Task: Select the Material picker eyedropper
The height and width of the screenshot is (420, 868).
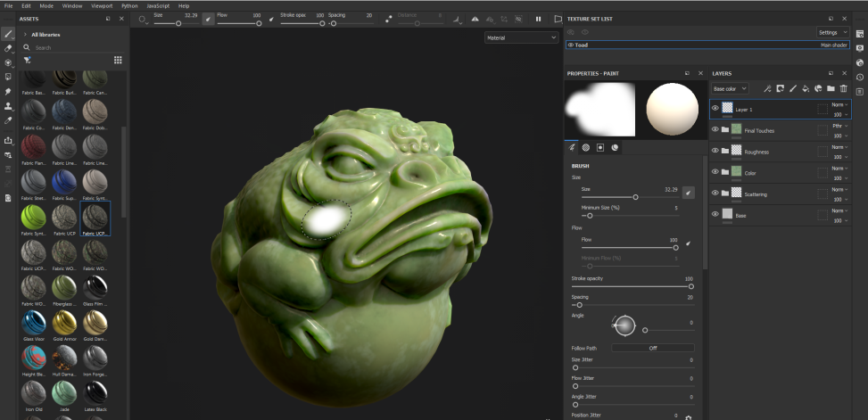Action: [8, 120]
